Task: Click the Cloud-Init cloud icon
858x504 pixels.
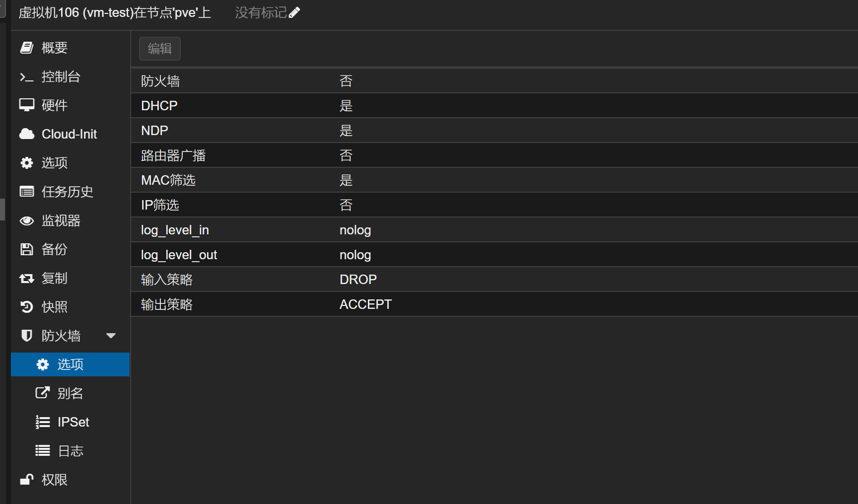Action: pos(27,134)
